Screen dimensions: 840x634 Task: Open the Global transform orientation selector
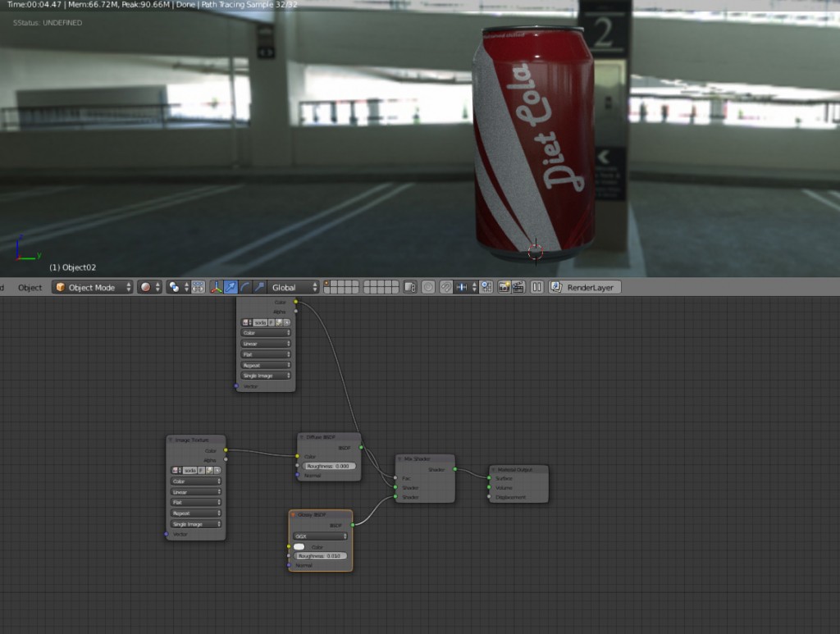[x=292, y=287]
